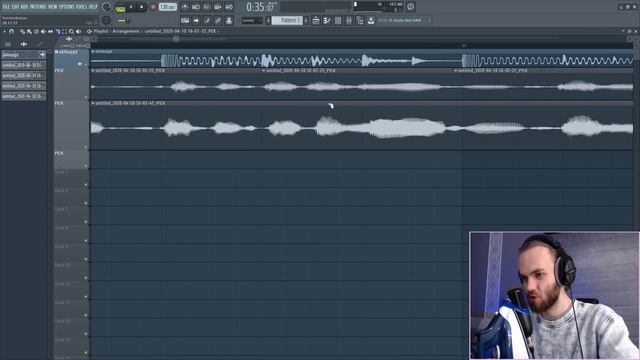Click the arrow icon beside keyboard icon
The width and height of the screenshot is (640, 360).
tap(196, 20)
